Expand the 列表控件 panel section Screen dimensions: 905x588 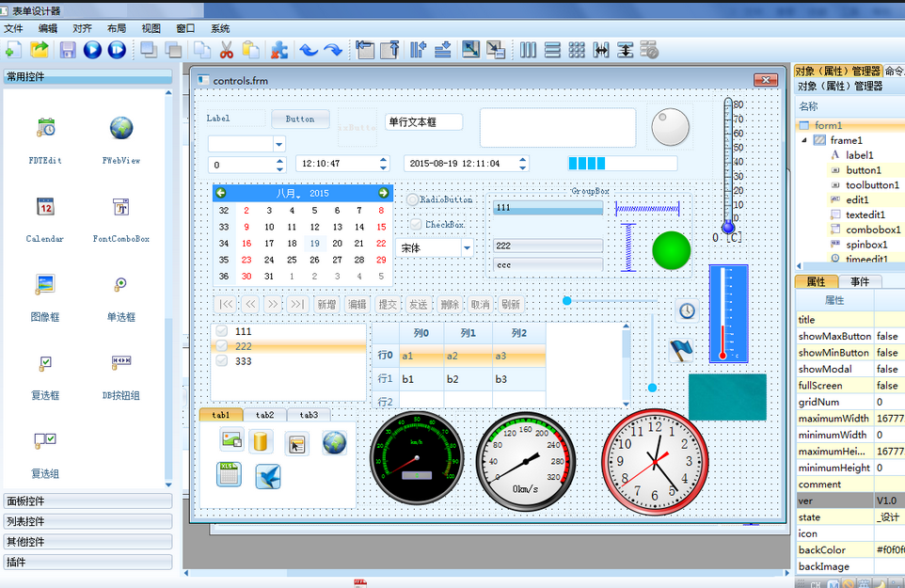point(87,521)
